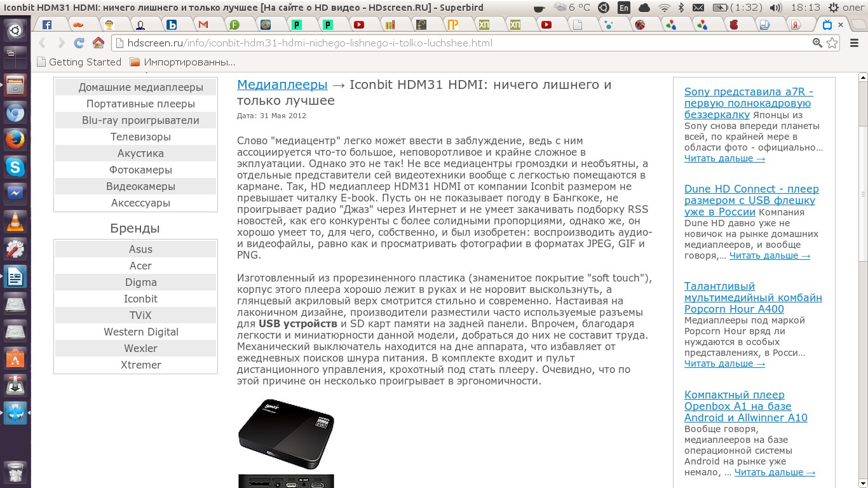Close the active HDscreen tab

tap(841, 25)
